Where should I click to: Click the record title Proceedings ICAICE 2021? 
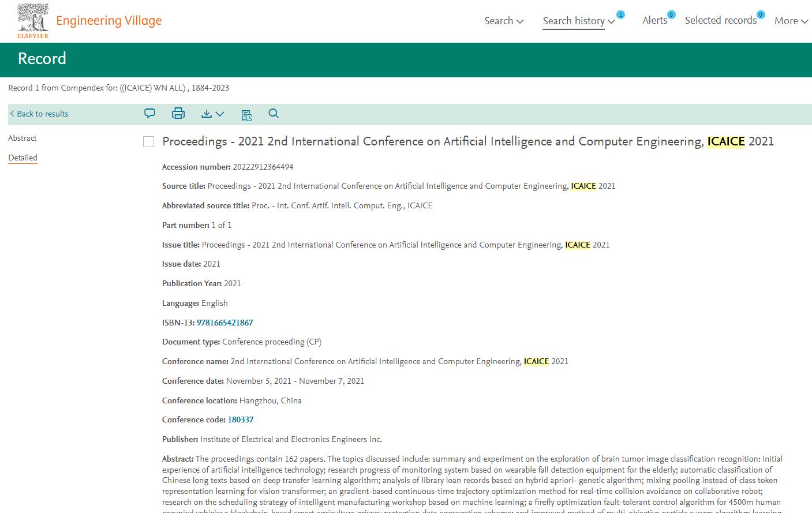468,141
